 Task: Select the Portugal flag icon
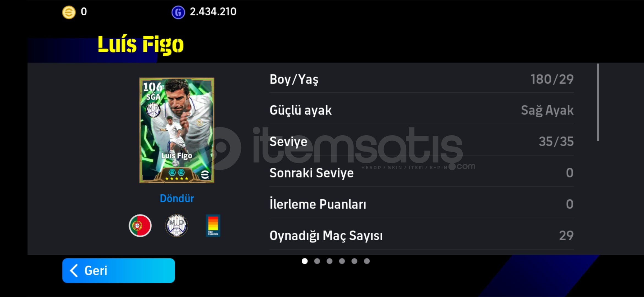(140, 226)
